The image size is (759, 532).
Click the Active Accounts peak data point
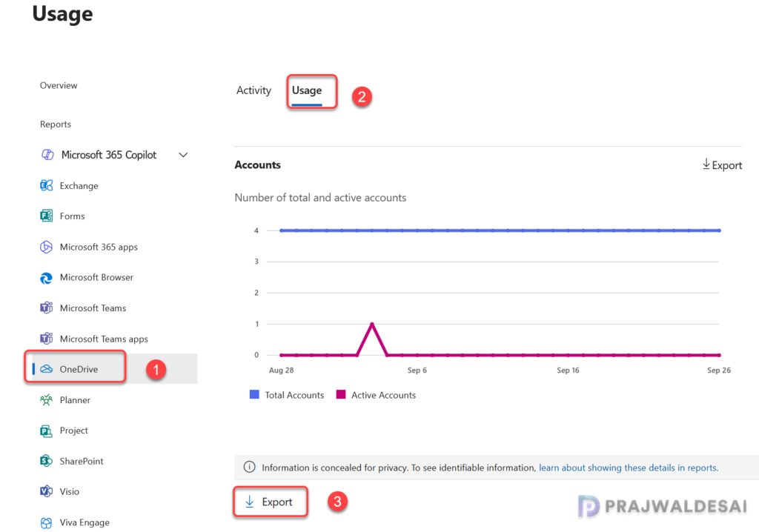tap(372, 323)
